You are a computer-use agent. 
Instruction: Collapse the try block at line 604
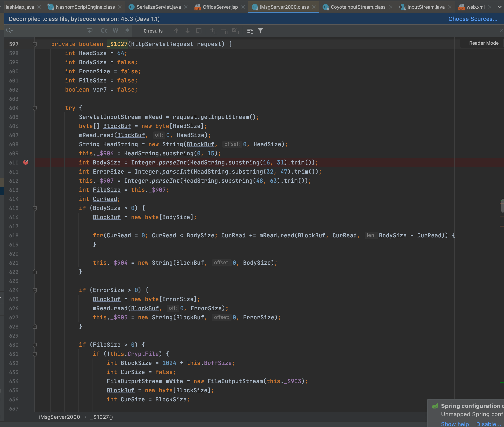(x=35, y=108)
